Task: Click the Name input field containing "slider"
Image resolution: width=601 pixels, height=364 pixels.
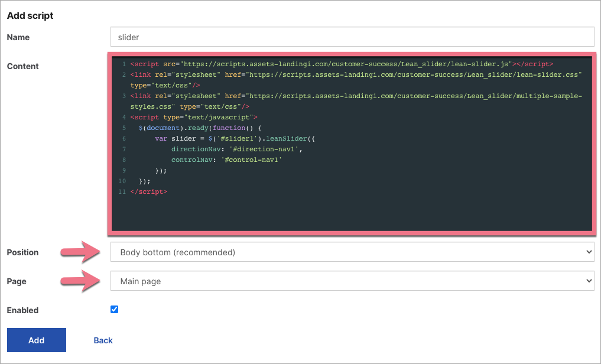Action: [x=352, y=37]
